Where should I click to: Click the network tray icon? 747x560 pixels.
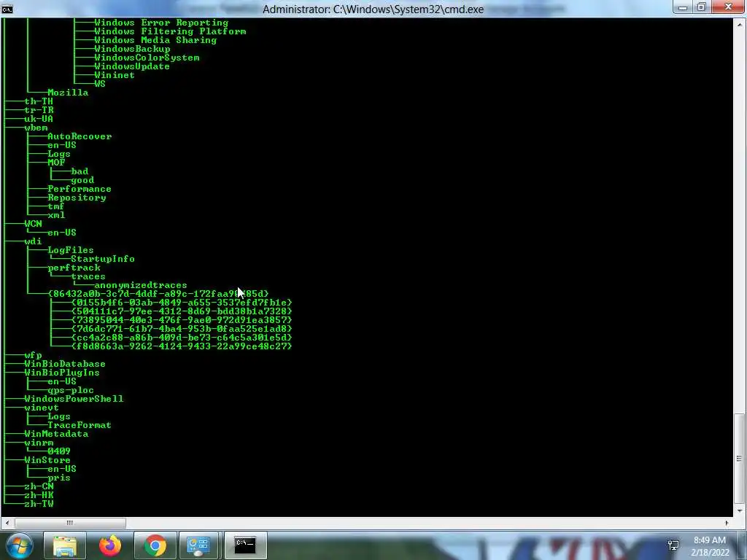point(673,545)
